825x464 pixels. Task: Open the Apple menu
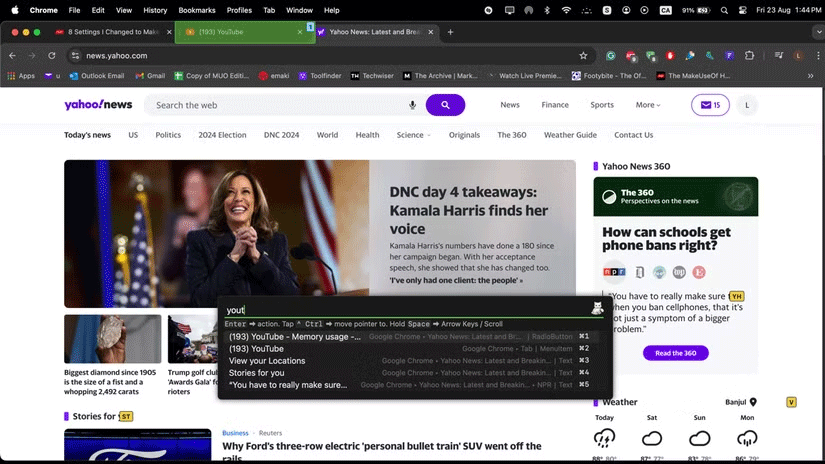[x=15, y=10]
